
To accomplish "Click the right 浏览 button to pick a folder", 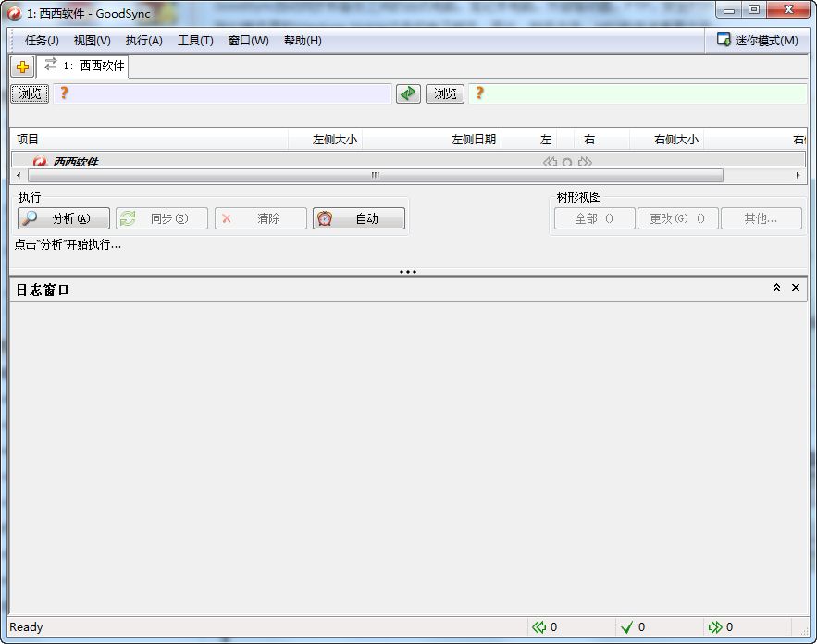I will (x=444, y=93).
